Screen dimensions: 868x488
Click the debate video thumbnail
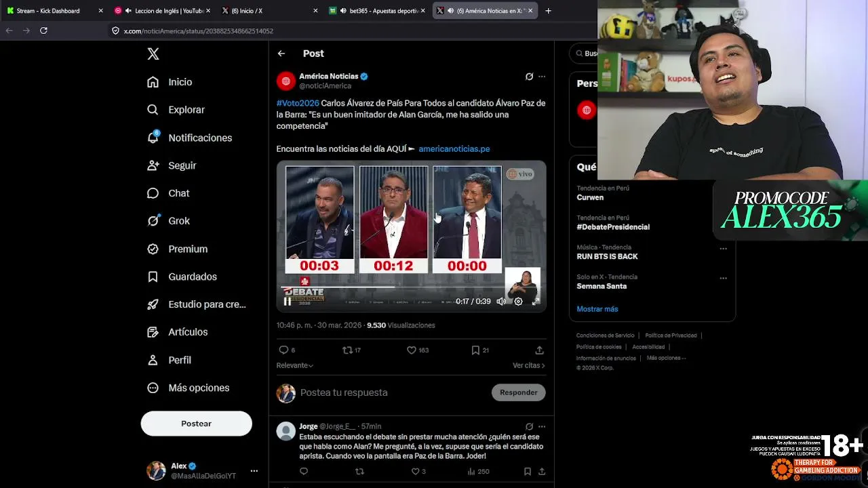pyautogui.click(x=411, y=236)
